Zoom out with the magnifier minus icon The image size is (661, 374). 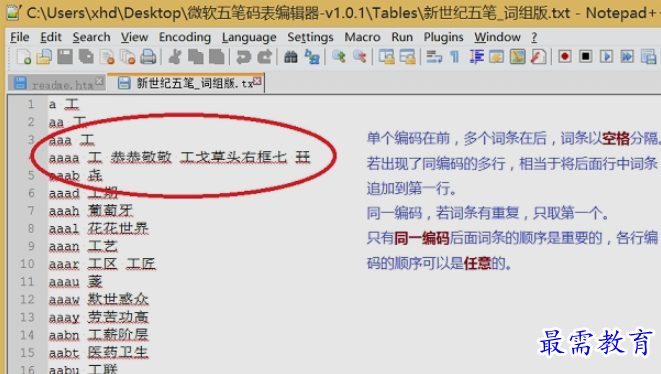click(360, 57)
